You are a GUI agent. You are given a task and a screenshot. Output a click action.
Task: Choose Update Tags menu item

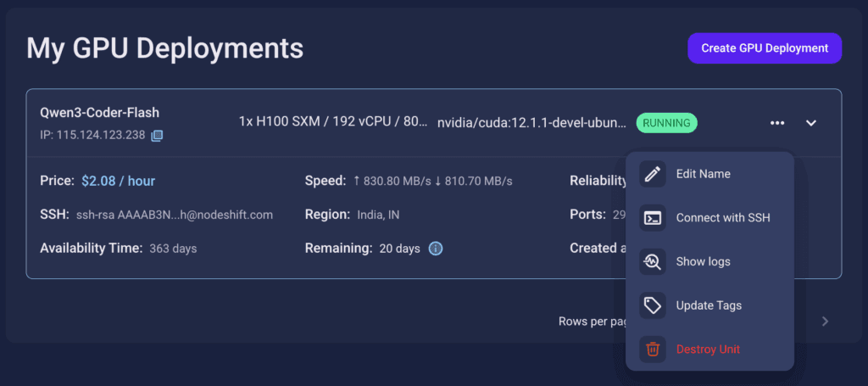(x=709, y=305)
